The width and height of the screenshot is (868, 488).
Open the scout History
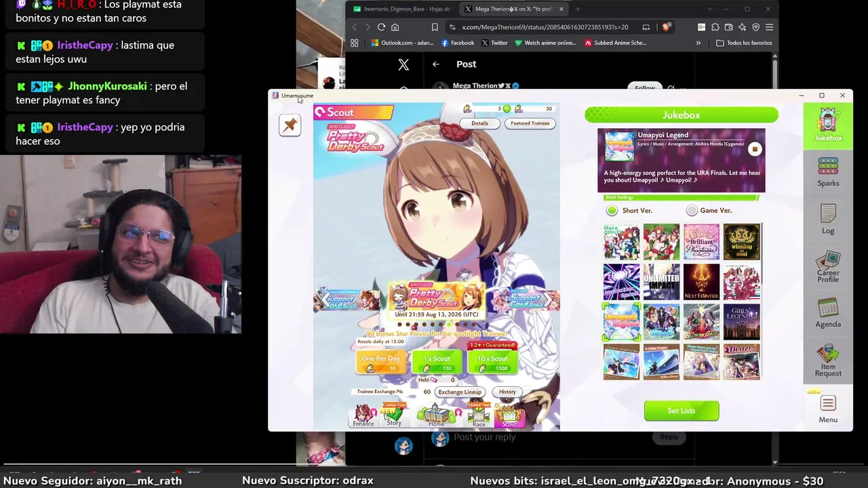(x=507, y=392)
